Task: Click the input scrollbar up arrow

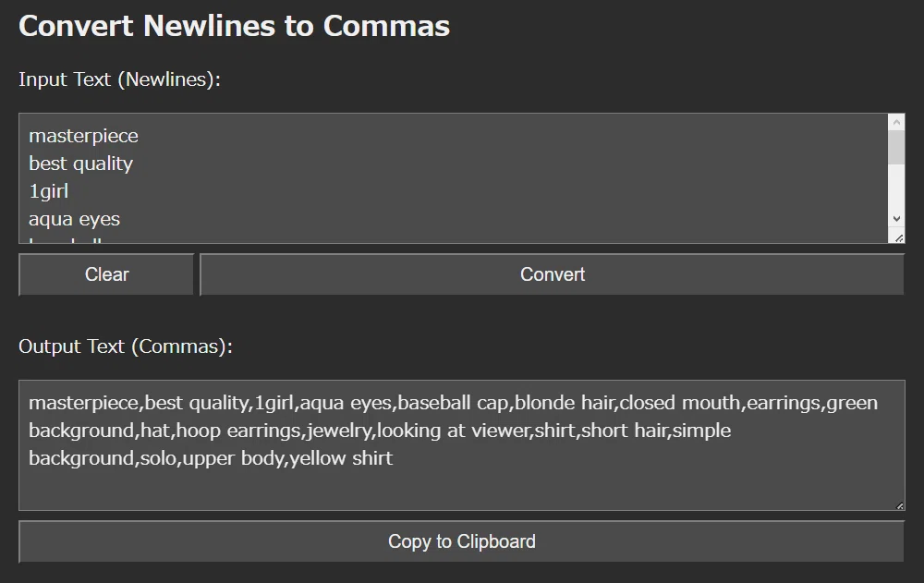Action: [x=896, y=122]
